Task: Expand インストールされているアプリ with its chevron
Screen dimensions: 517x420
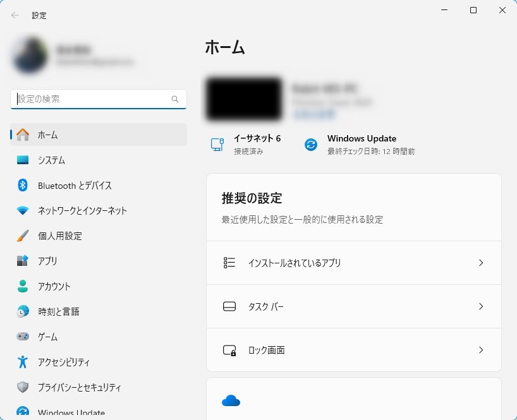Action: coord(481,263)
